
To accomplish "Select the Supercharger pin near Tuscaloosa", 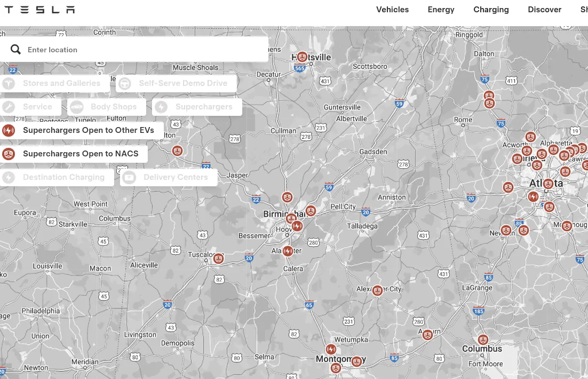I will pyautogui.click(x=218, y=258).
